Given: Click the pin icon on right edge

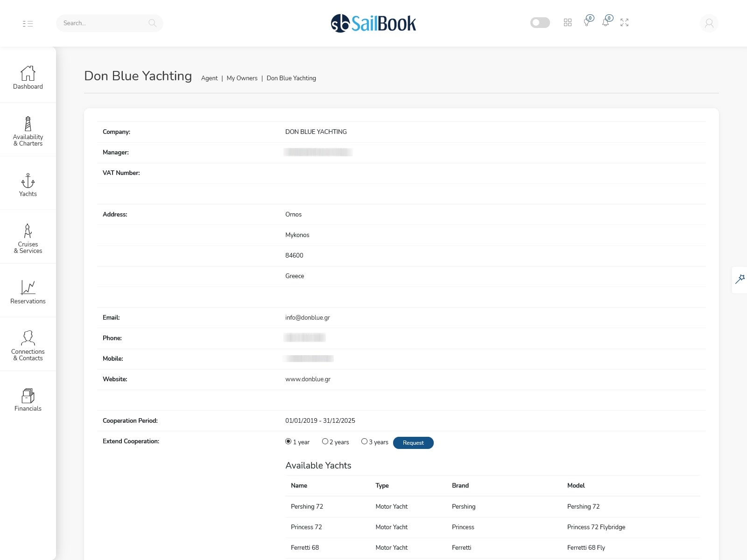Looking at the screenshot, I should point(740,280).
